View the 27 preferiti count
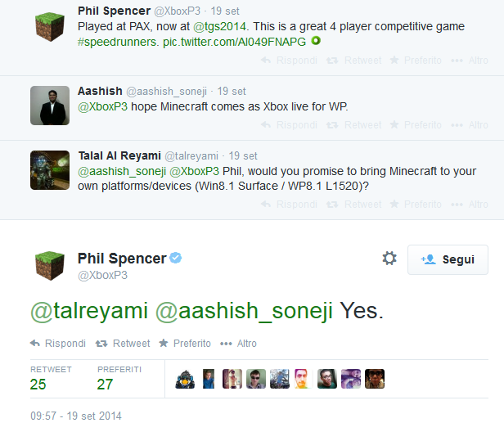504x423 pixels. 105,384
